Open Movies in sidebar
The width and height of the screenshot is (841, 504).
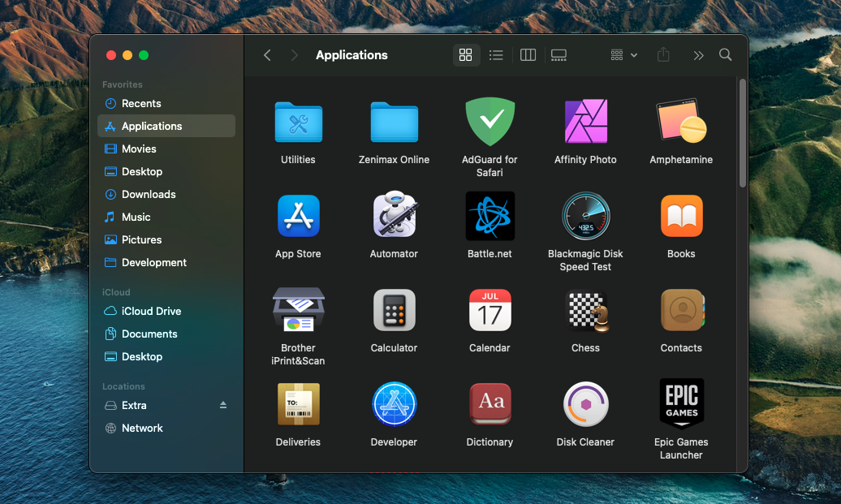[166, 149]
